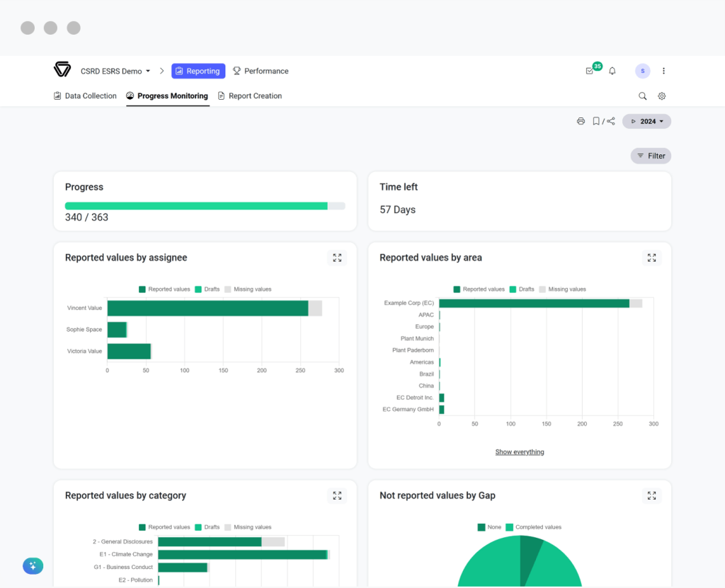Open Data Collection tab
This screenshot has height=588, width=725.
click(85, 96)
